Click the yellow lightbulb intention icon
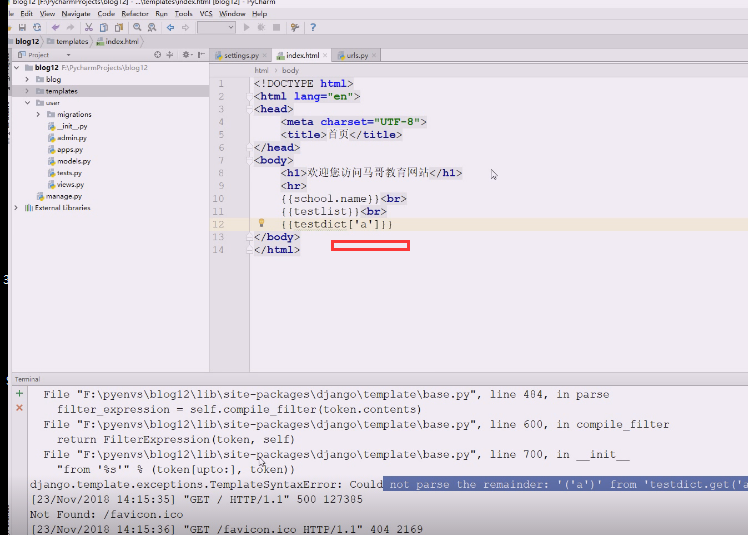 (261, 223)
